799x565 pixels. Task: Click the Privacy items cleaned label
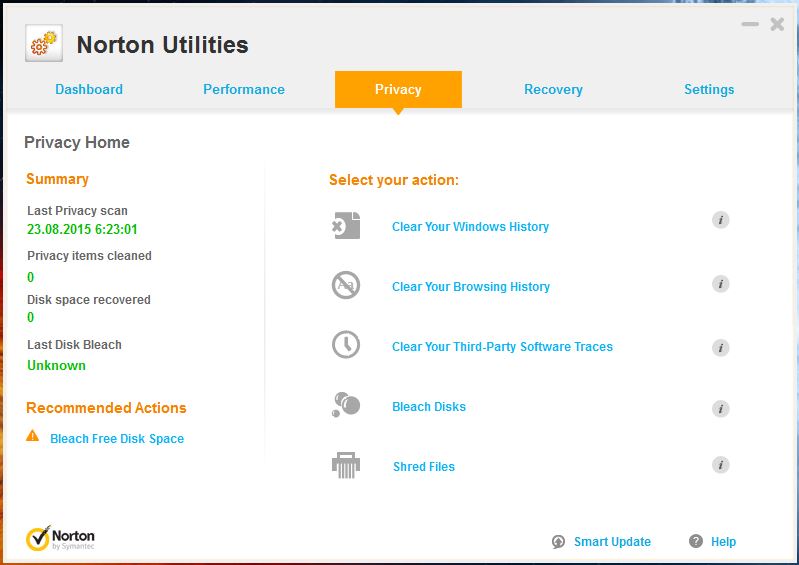(89, 255)
